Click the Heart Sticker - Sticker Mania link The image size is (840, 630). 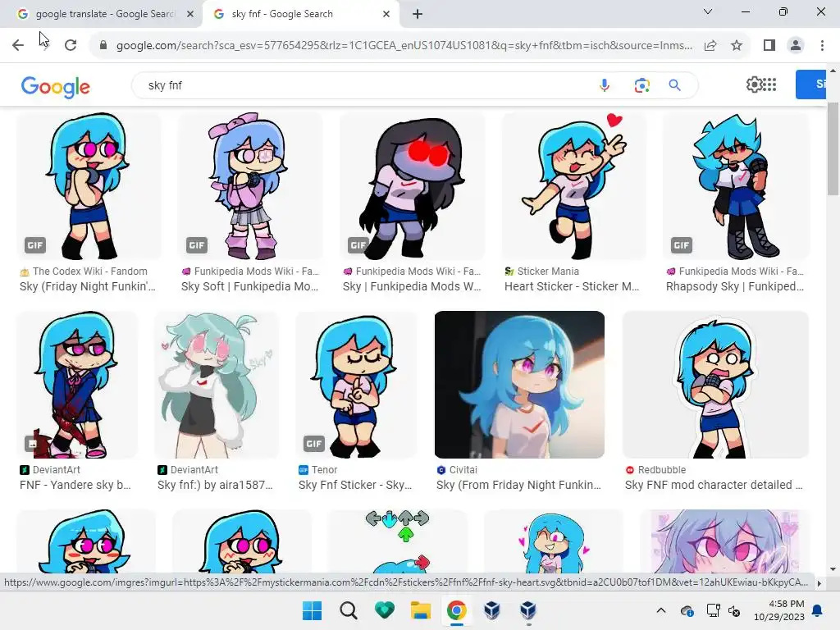coord(572,286)
